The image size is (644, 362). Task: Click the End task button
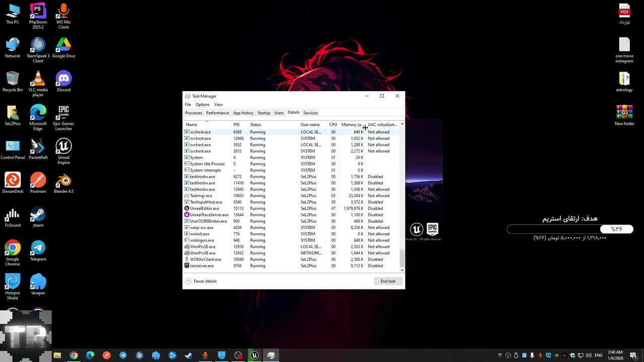tap(388, 281)
